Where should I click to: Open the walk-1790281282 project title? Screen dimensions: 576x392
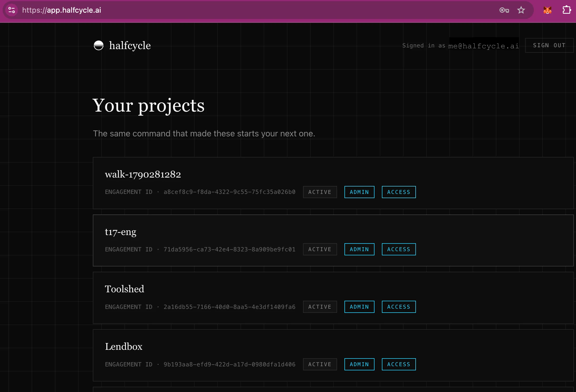(143, 174)
